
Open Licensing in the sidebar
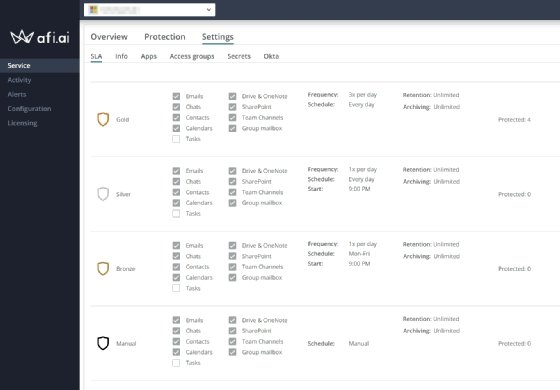(x=22, y=123)
